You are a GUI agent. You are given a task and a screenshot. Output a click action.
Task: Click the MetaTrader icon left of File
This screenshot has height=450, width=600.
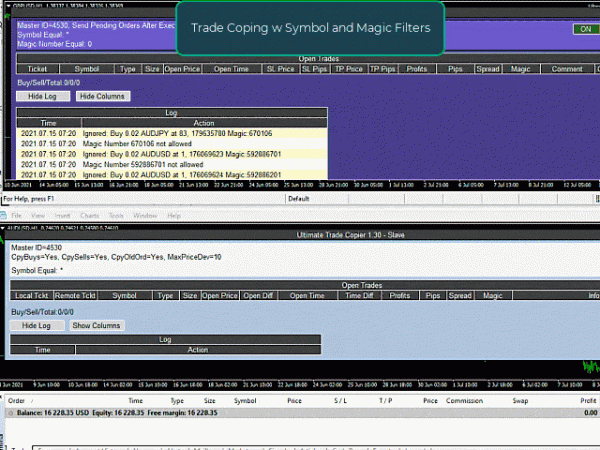tap(5, 215)
